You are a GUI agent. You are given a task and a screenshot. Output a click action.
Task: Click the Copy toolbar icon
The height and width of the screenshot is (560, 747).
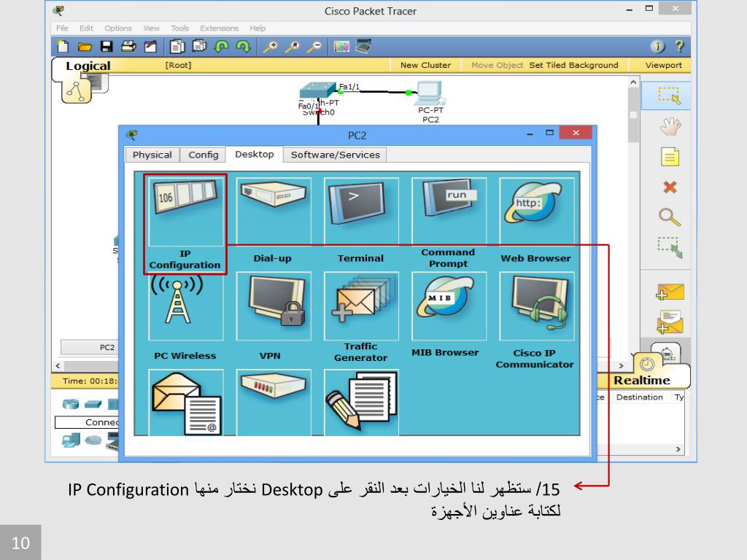(x=177, y=46)
